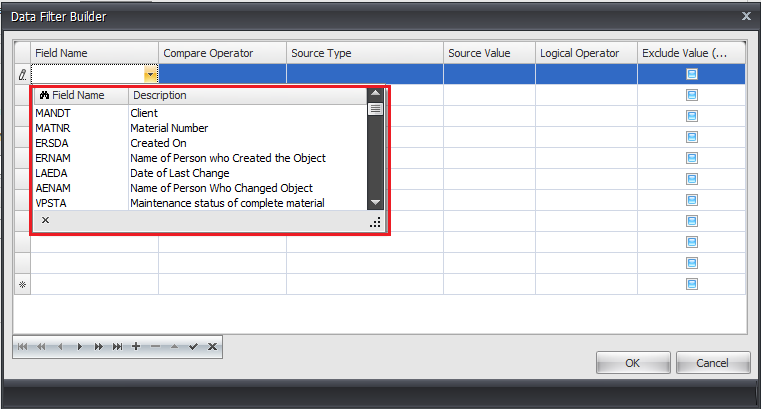
Task: Jump to last record in navigator
Action: 117,346
